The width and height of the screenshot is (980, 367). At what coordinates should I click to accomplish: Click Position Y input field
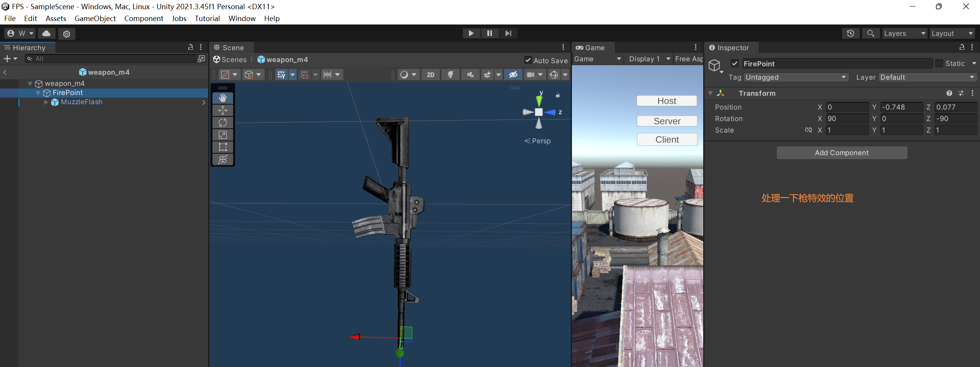(902, 107)
